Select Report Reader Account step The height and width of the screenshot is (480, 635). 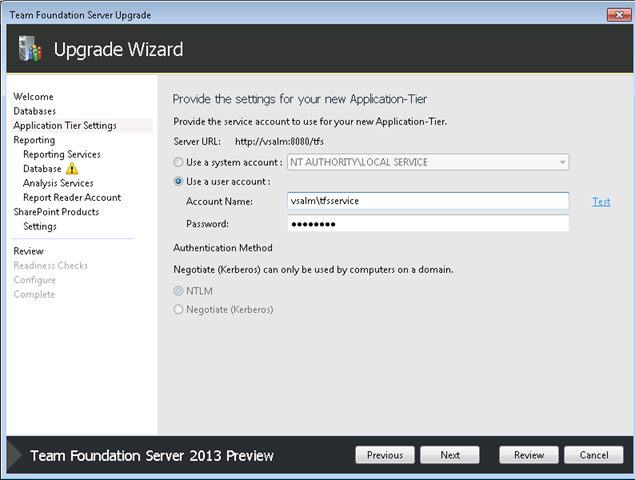[72, 197]
